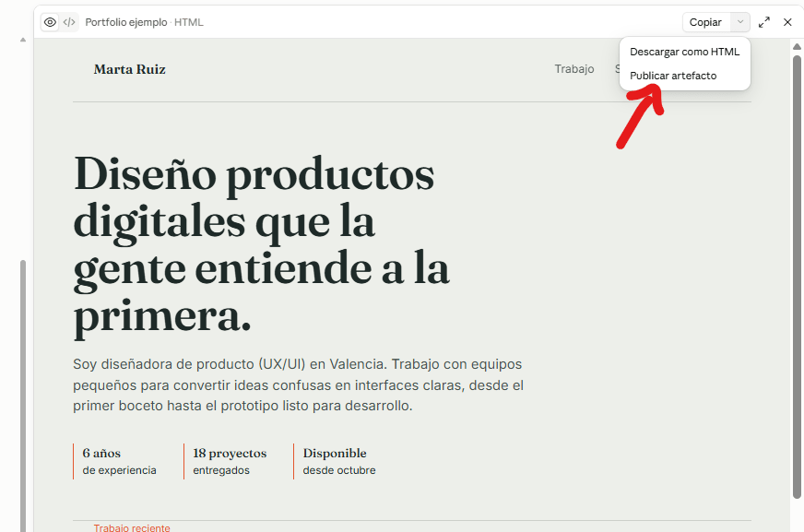This screenshot has width=804, height=532.
Task: Click the 18 proyectos stat
Action: click(x=230, y=461)
